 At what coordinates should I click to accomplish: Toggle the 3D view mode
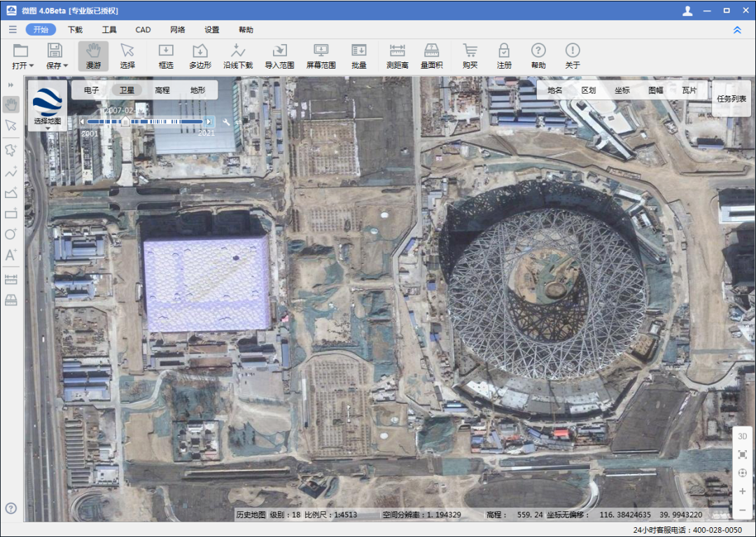742,435
